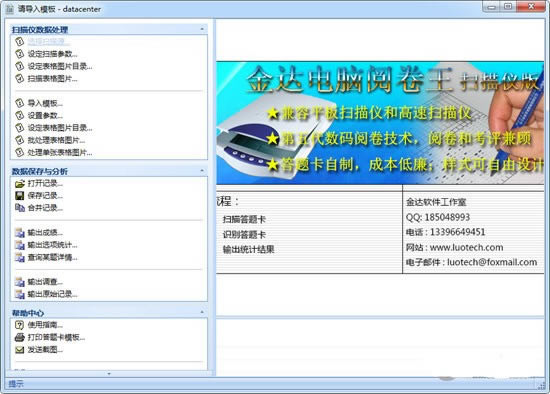Click the 保存记录 floppy disk icon

point(20,196)
